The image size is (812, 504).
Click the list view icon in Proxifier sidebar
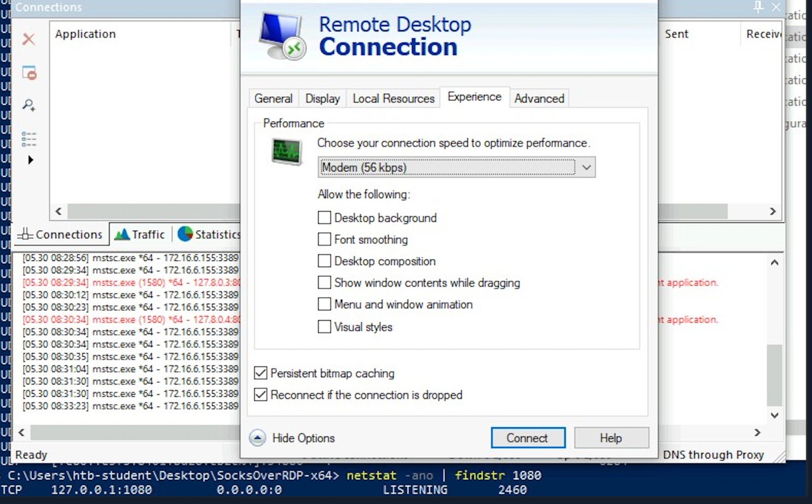point(29,139)
